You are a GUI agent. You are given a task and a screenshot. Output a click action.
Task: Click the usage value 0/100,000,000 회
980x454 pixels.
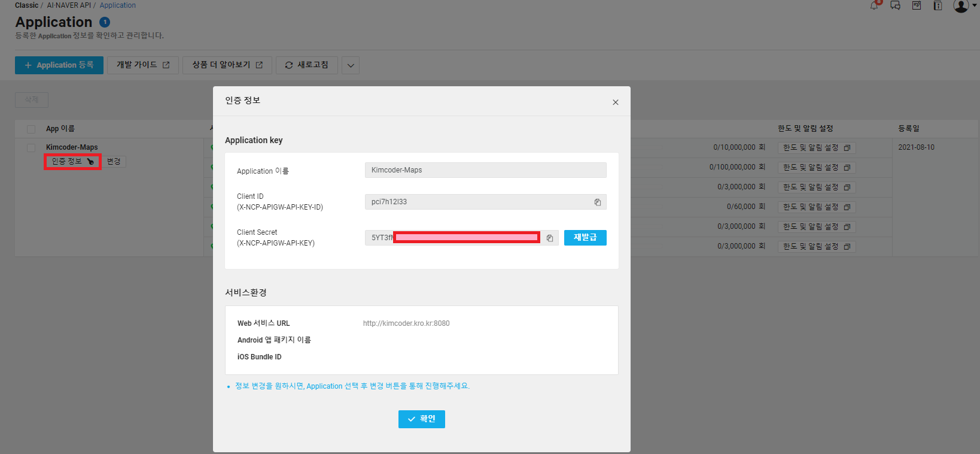pyautogui.click(x=738, y=167)
